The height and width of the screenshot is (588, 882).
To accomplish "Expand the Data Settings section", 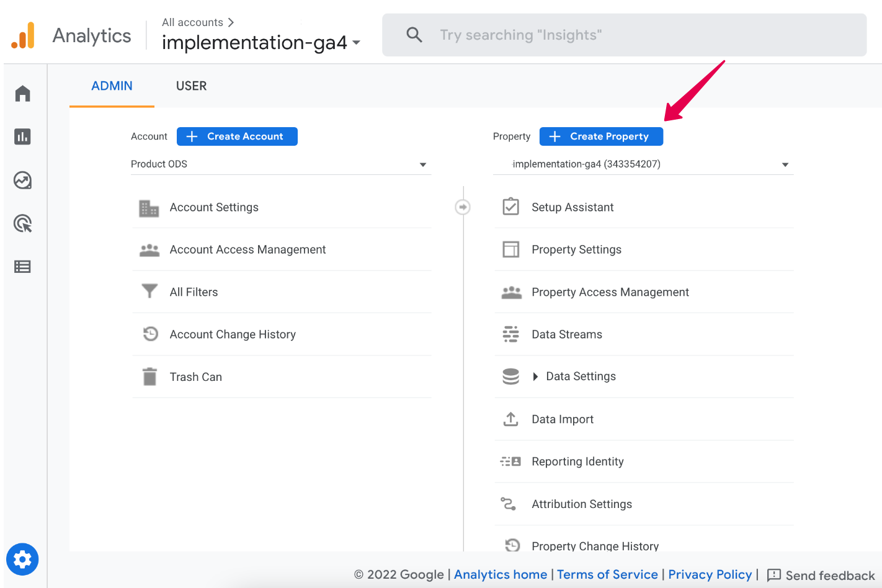I will [x=535, y=376].
